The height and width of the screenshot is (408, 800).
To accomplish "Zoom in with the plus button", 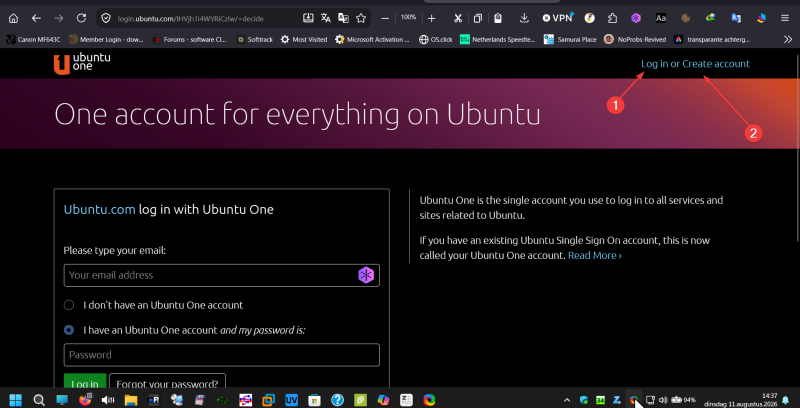I will pyautogui.click(x=432, y=18).
